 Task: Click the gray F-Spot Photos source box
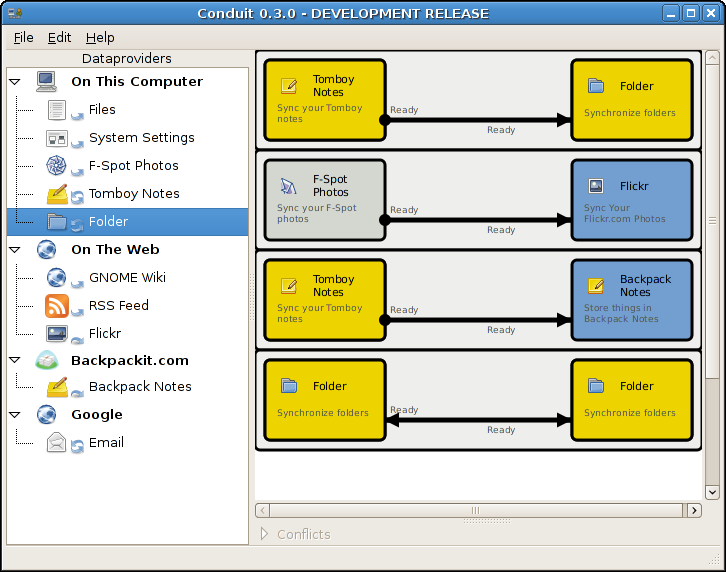tap(325, 200)
